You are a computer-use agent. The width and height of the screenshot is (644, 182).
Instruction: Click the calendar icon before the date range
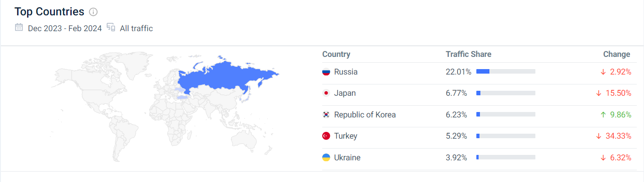tap(19, 28)
